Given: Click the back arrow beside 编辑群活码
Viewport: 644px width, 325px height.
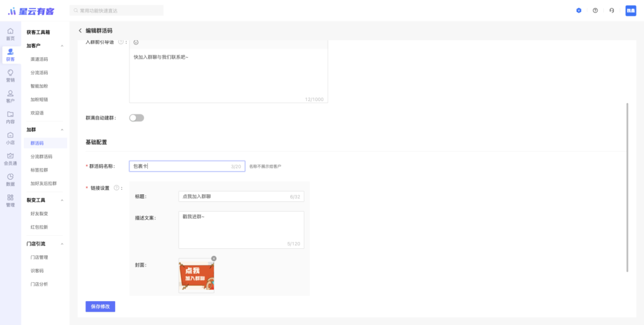Looking at the screenshot, I should coord(80,30).
